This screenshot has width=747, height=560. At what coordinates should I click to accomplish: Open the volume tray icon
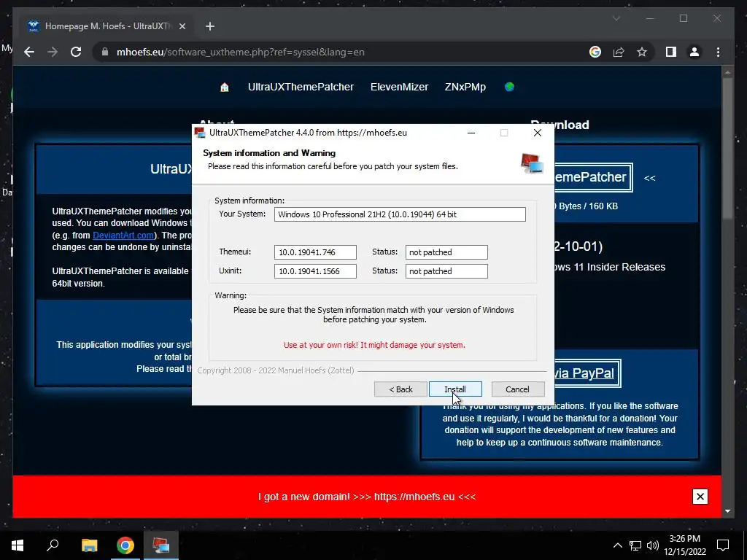653,545
